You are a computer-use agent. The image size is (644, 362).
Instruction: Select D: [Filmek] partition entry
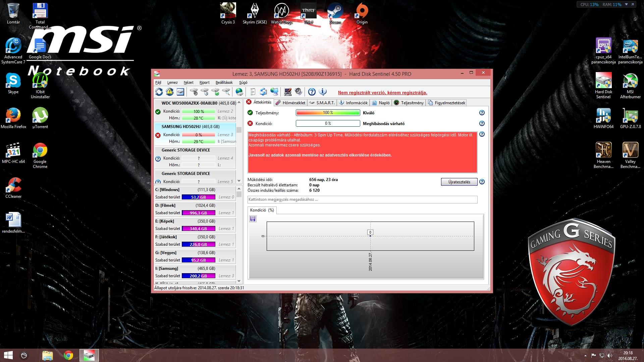(195, 209)
